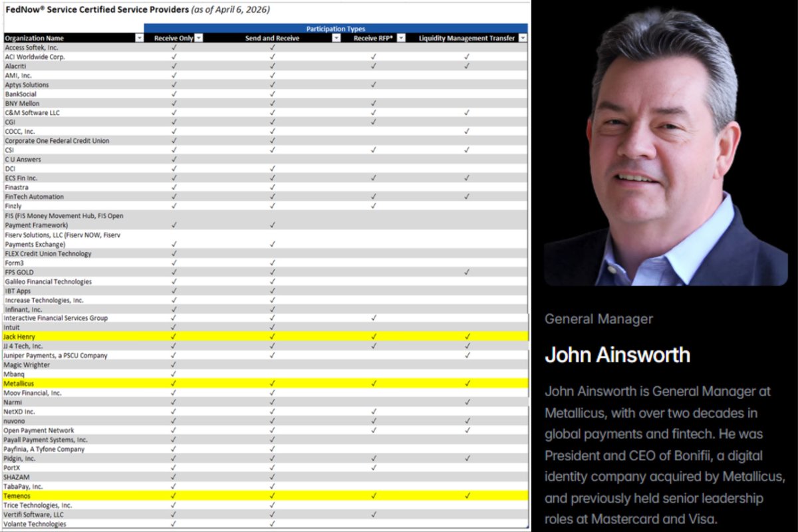Select the Narmi cell

74,402
